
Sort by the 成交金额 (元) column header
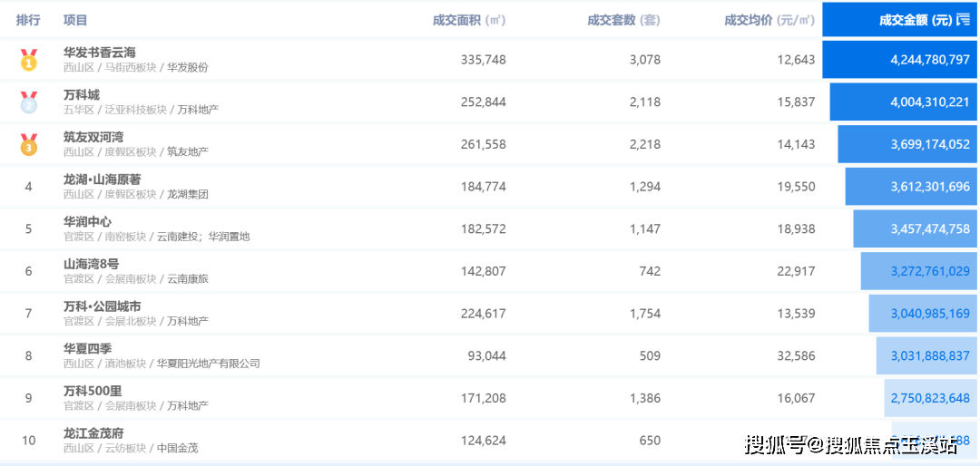coord(899,20)
